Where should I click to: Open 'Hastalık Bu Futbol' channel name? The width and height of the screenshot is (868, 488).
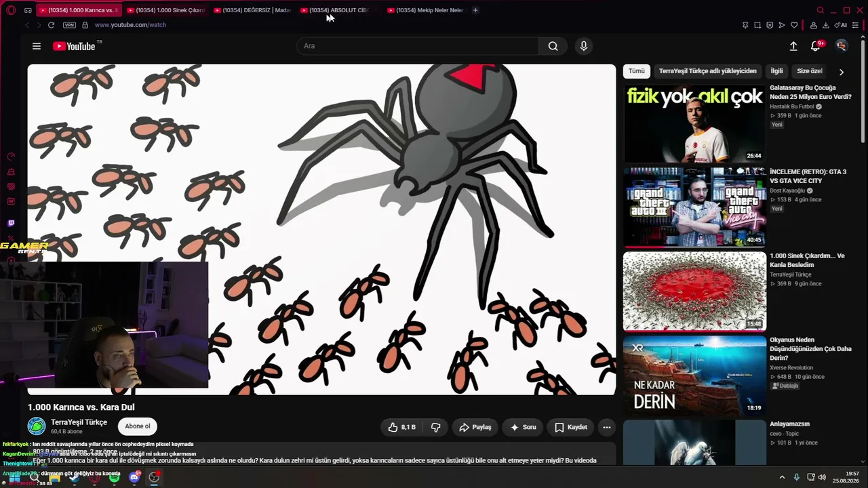(792, 106)
